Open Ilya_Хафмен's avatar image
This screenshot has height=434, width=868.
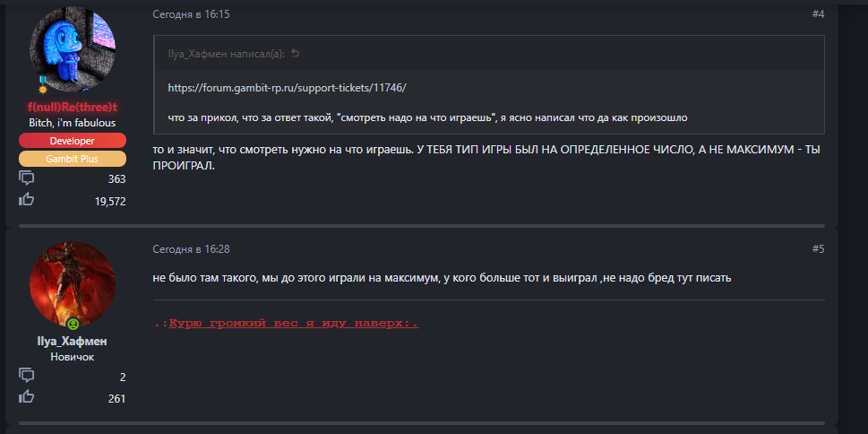click(73, 284)
